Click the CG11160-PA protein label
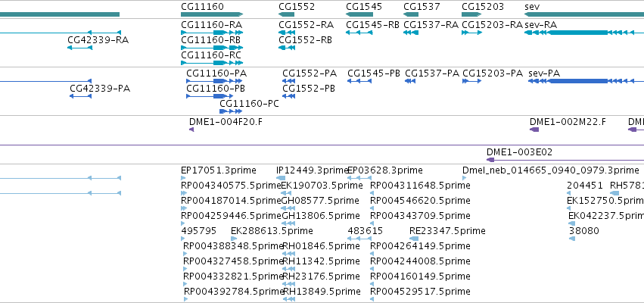This screenshot has height=303, width=644. [x=216, y=73]
